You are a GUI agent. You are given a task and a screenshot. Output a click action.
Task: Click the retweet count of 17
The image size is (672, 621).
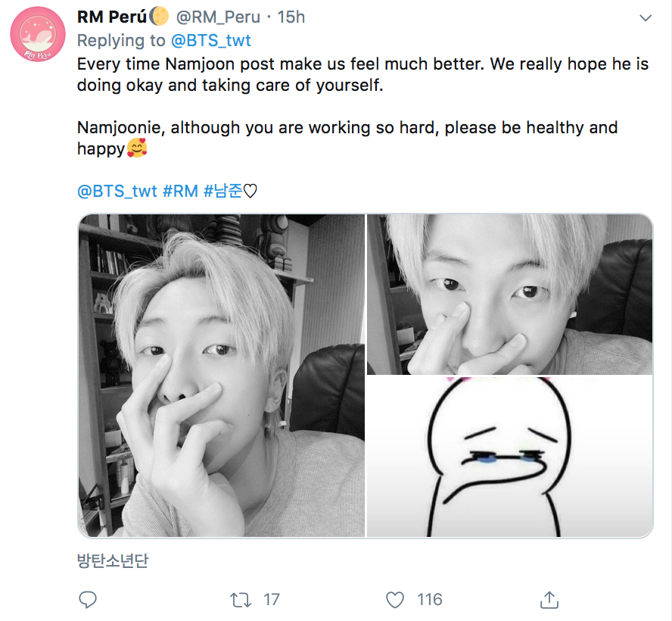coord(271,600)
